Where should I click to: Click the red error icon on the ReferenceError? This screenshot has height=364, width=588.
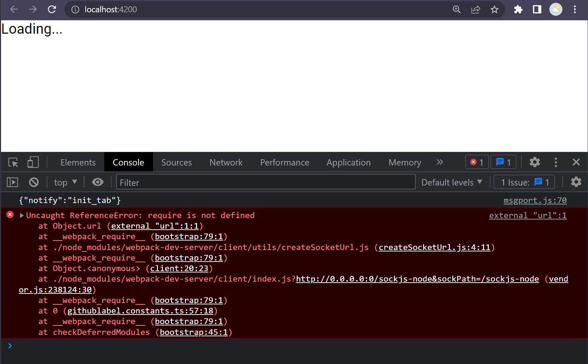coord(10,215)
